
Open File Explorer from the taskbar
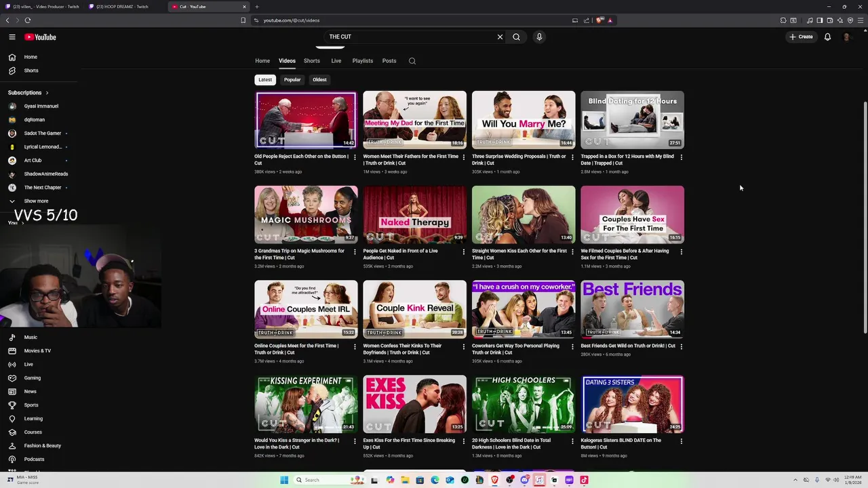(405, 480)
